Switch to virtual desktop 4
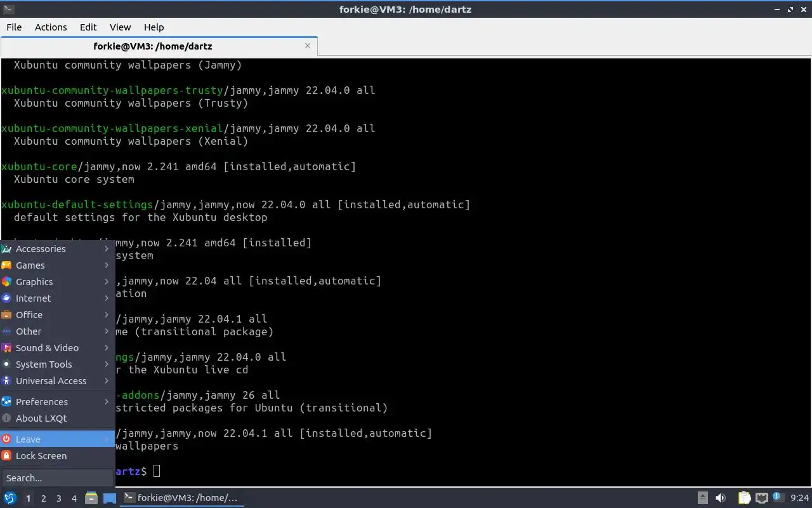Image resolution: width=812 pixels, height=508 pixels. (74, 498)
